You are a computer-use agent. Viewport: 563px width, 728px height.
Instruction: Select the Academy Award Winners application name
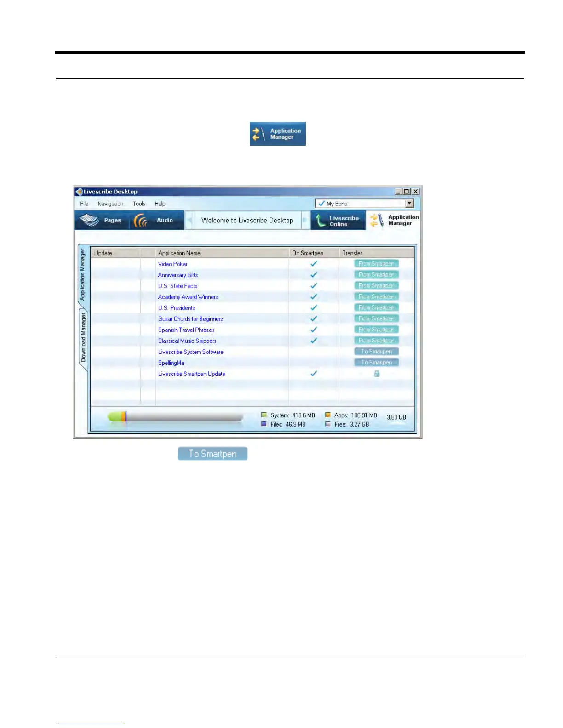coord(188,297)
